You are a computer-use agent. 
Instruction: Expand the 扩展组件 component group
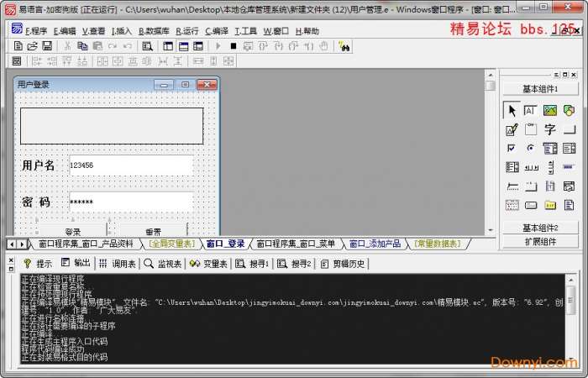point(540,241)
